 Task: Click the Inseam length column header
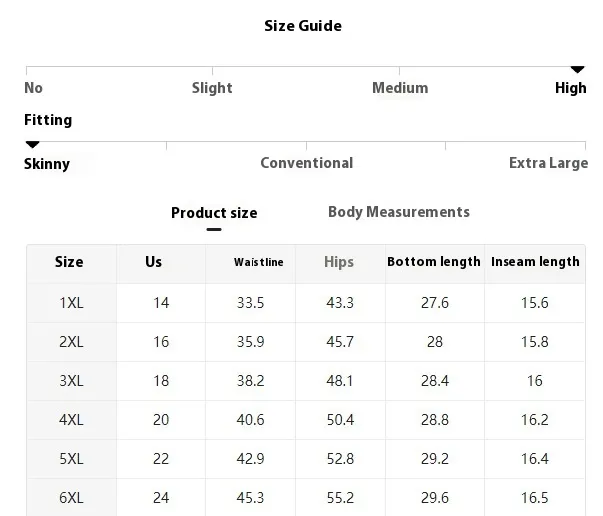pyautogui.click(x=535, y=262)
